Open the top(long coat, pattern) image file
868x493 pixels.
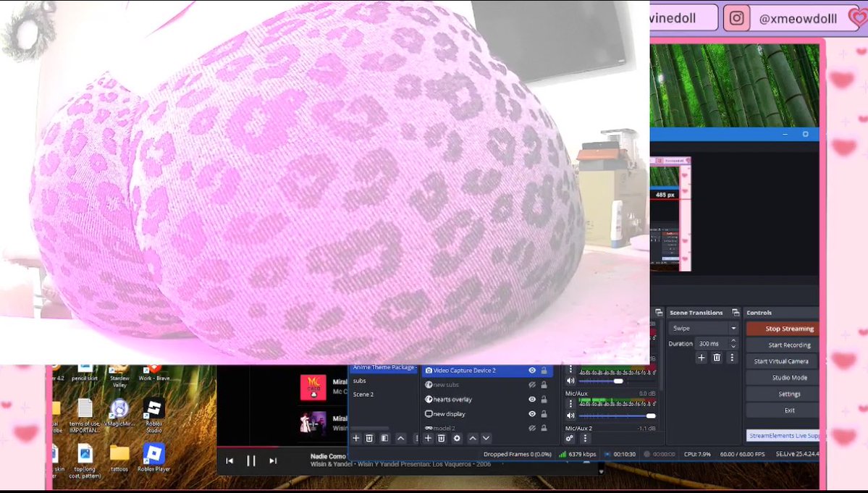[85, 461]
